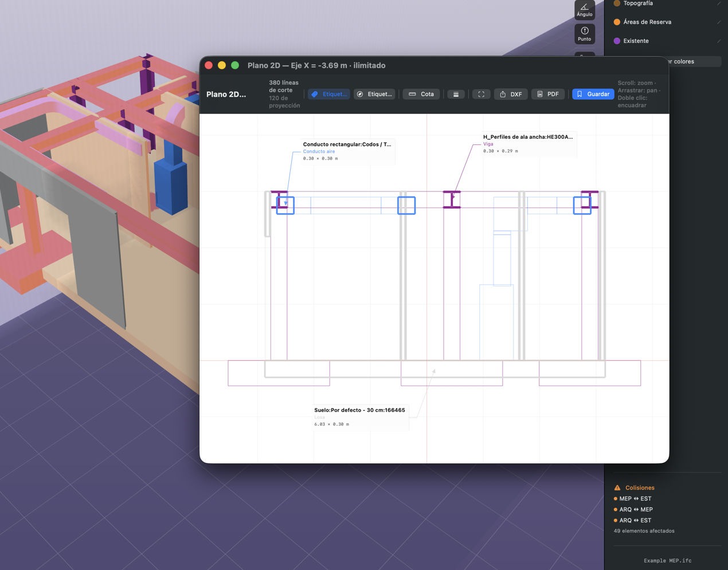Image resolution: width=728 pixels, height=570 pixels.
Task: Click the fit-to-frame brackets icon
Action: (481, 94)
